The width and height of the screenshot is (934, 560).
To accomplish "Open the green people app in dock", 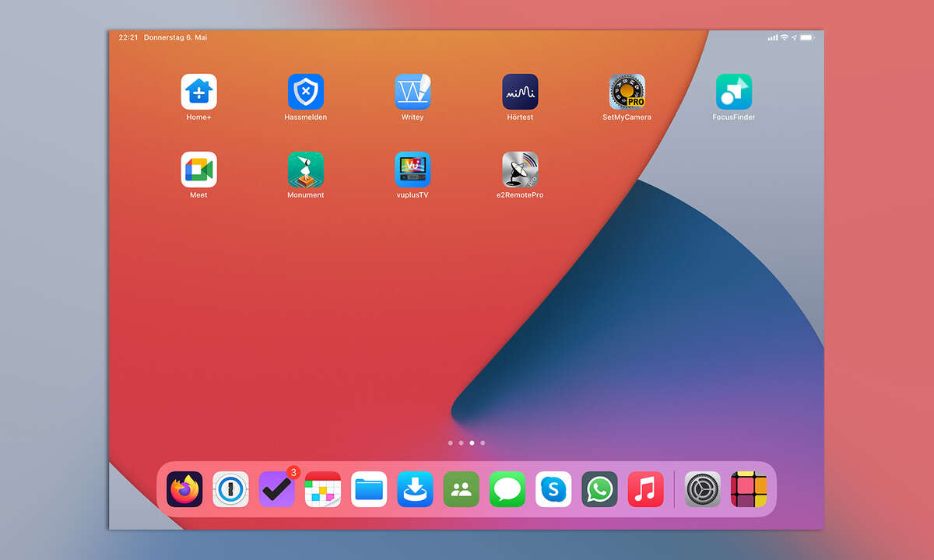I will click(462, 489).
